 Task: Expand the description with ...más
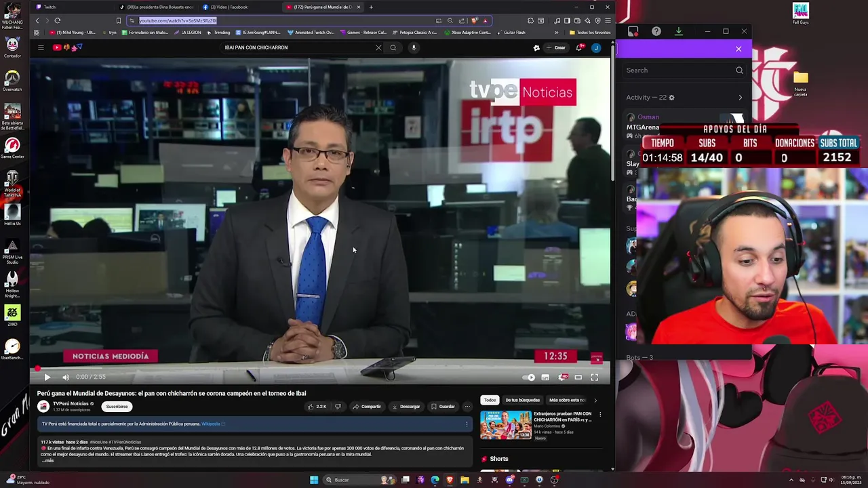pos(47,460)
